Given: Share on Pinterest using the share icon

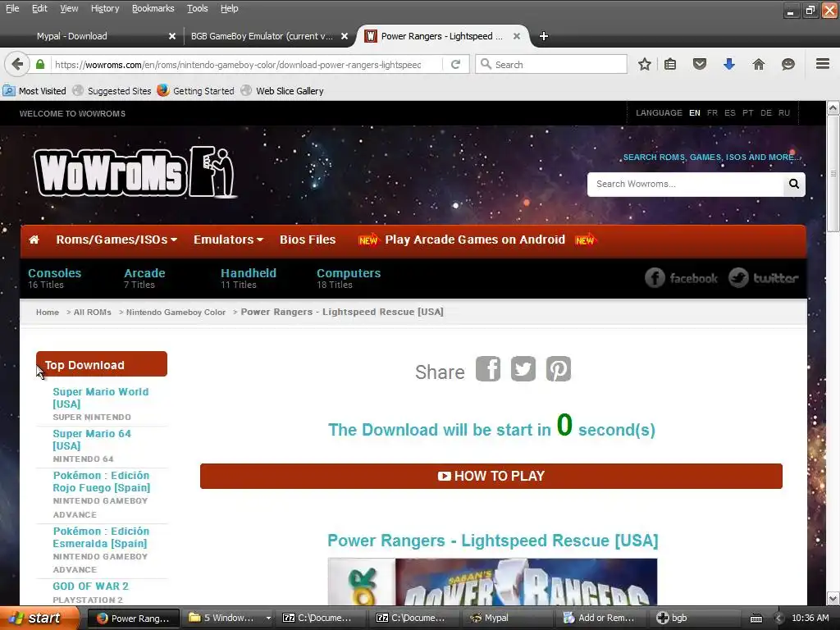Looking at the screenshot, I should click(x=558, y=369).
